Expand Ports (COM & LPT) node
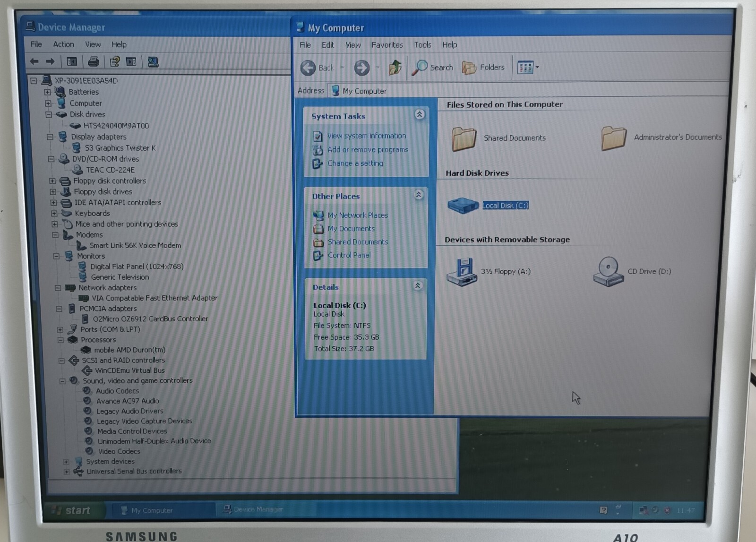This screenshot has width=756, height=542. pos(60,329)
